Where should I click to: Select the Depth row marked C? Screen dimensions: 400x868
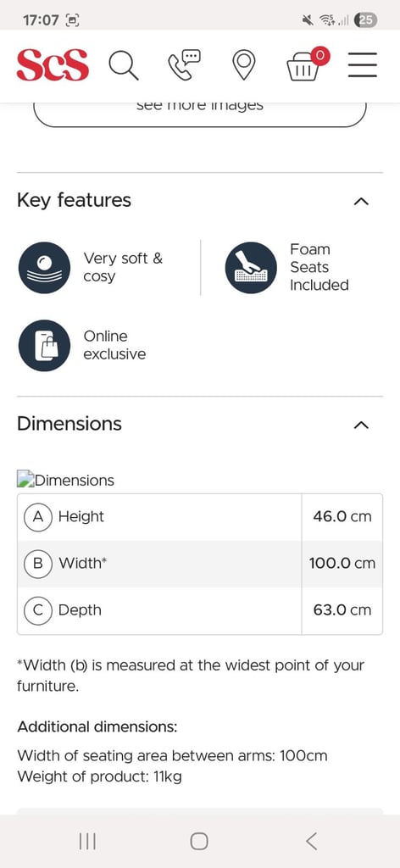coord(200,610)
